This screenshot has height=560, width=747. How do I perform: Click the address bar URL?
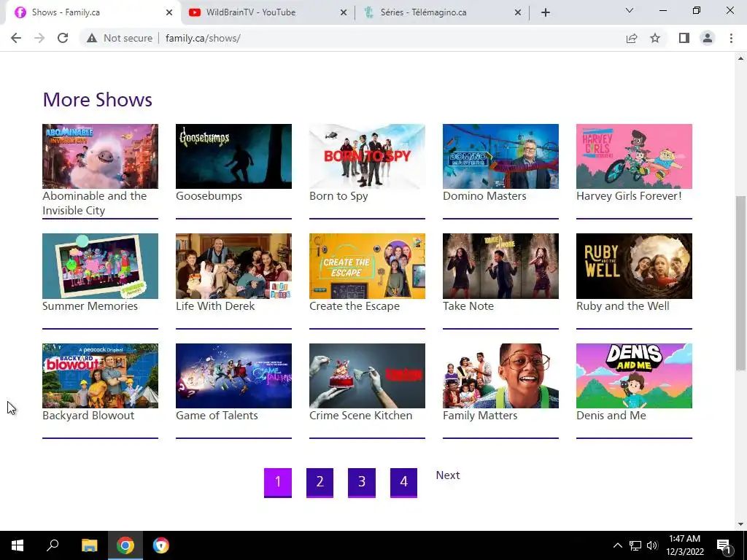pos(203,38)
